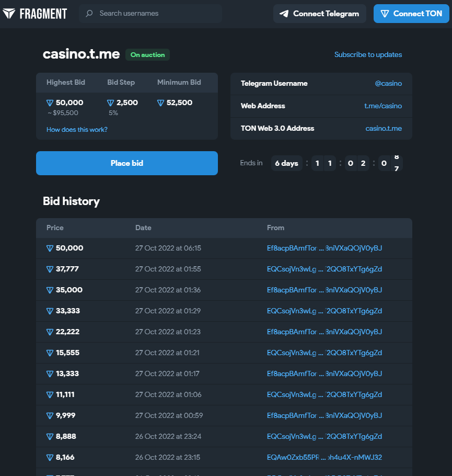
Task: Click TON icon in the 37,777 bid row
Action: pos(50,269)
